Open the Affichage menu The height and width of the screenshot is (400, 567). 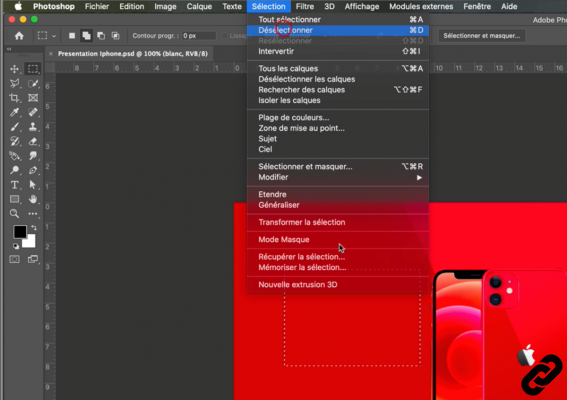[x=362, y=7]
